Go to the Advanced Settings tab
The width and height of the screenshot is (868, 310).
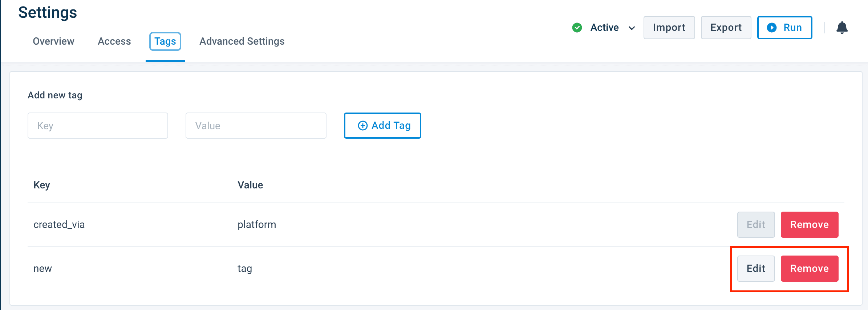[x=242, y=41]
